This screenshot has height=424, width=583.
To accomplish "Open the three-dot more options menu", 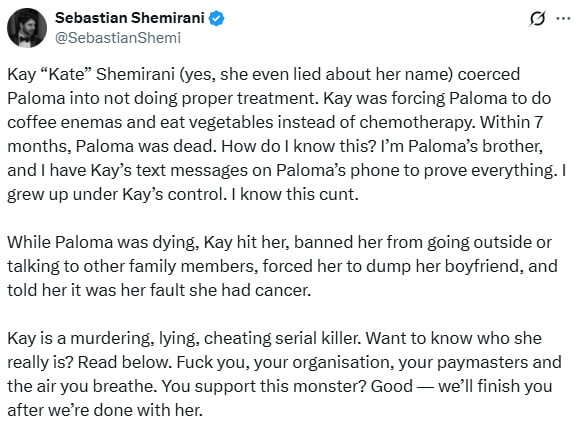I will pos(563,18).
